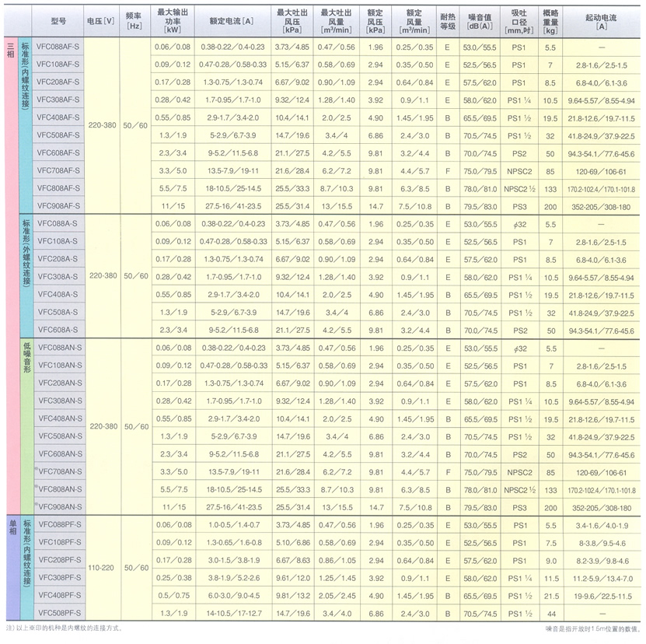Click the 110-220 voltage cell
This screenshot has width=646, height=644.
101,568
